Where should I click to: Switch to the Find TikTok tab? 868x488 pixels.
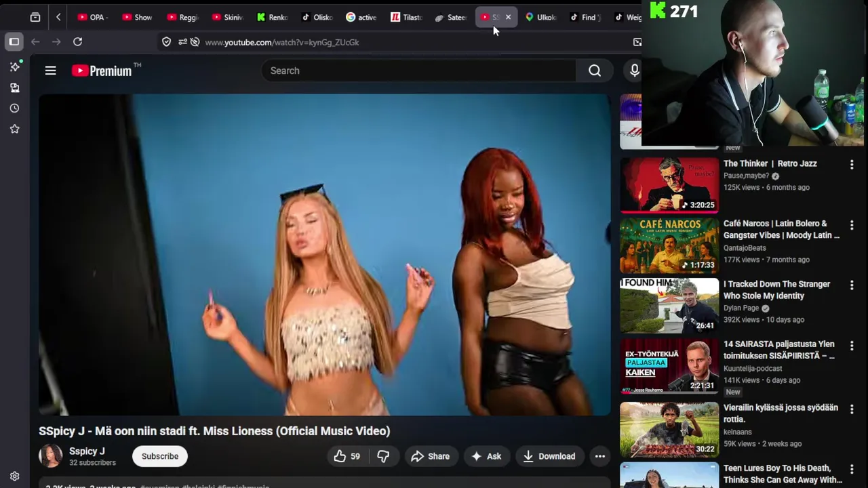[x=587, y=17]
